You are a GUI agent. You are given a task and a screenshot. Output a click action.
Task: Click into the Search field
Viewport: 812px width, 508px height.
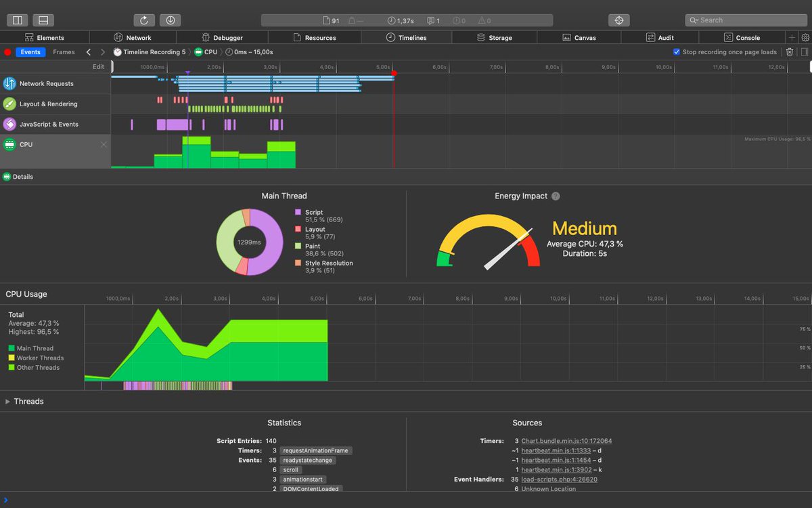pos(746,20)
